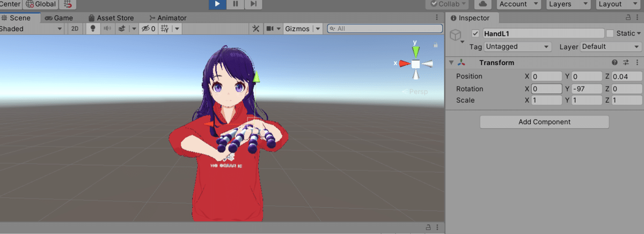Click the Add Component button
This screenshot has width=644, height=234.
[x=544, y=122]
